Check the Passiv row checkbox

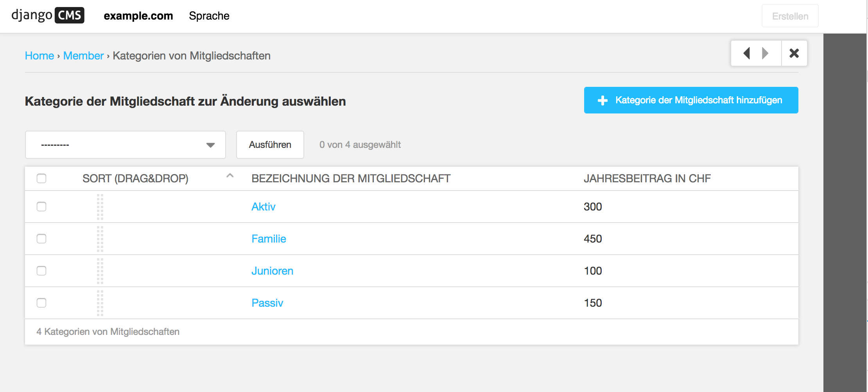tap(41, 303)
